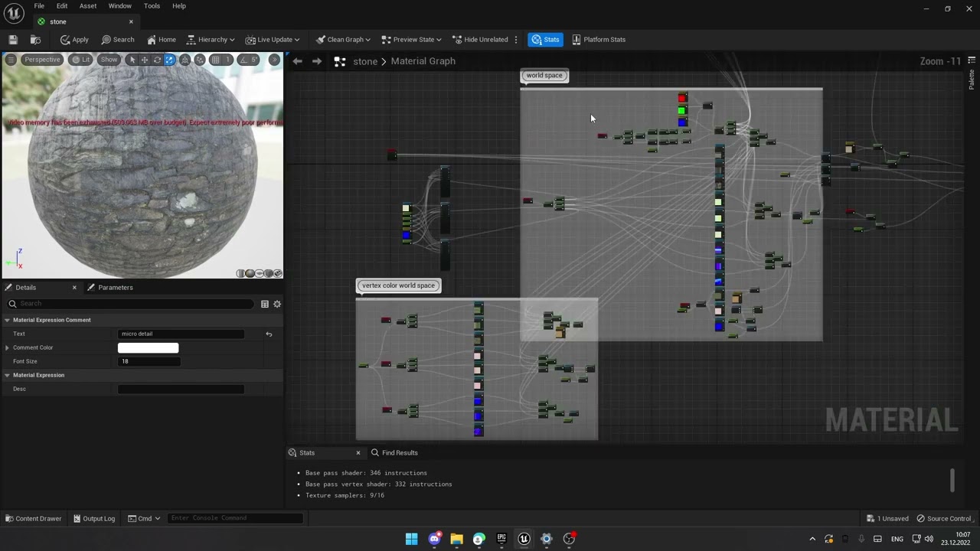Open the Window menu
980x551 pixels.
(x=119, y=6)
